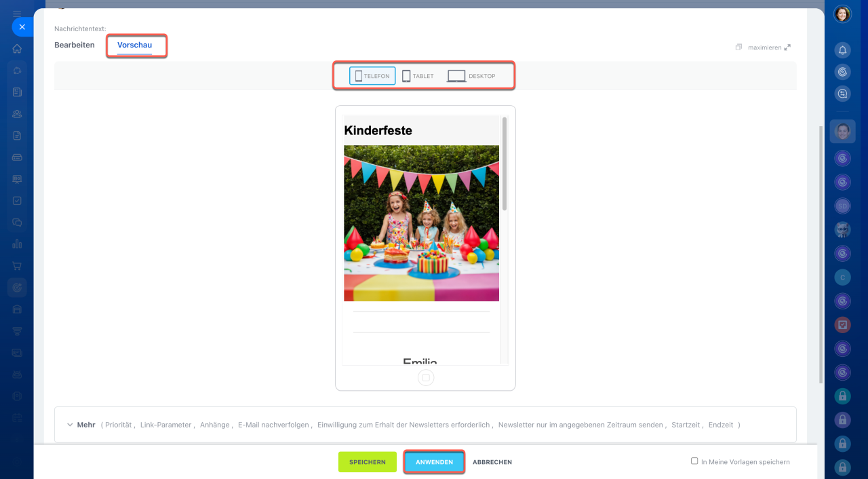Open the white-haired portrait avatar in right panel
The width and height of the screenshot is (868, 479).
(x=842, y=229)
